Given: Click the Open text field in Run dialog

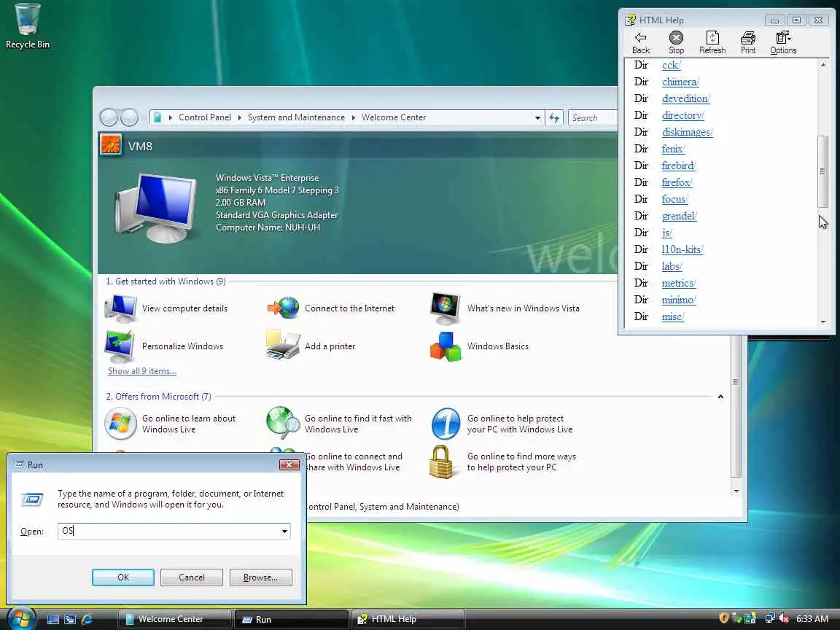Looking at the screenshot, I should pos(168,531).
